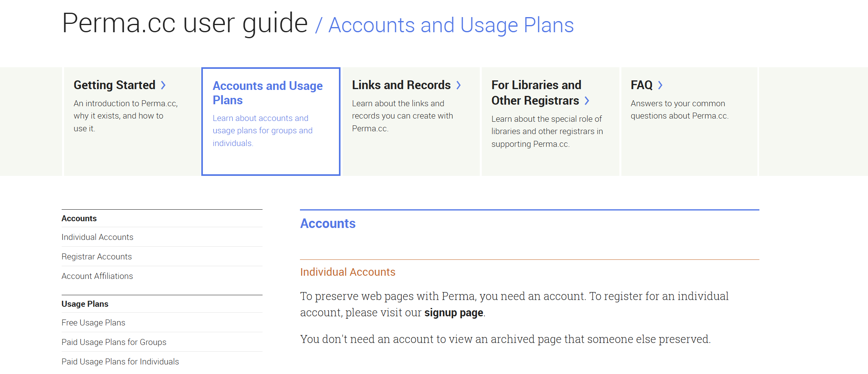
Task: Click the Perma.cc user guide title
Action: 185,23
